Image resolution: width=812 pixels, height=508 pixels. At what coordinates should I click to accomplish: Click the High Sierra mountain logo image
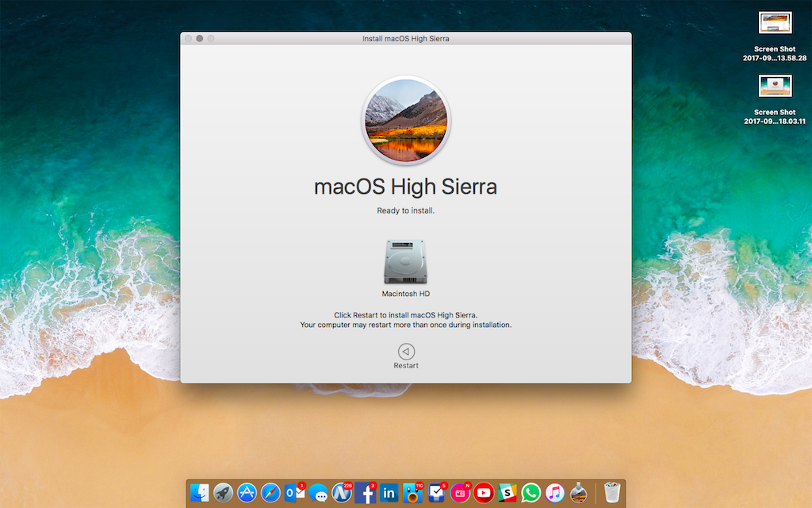406,120
